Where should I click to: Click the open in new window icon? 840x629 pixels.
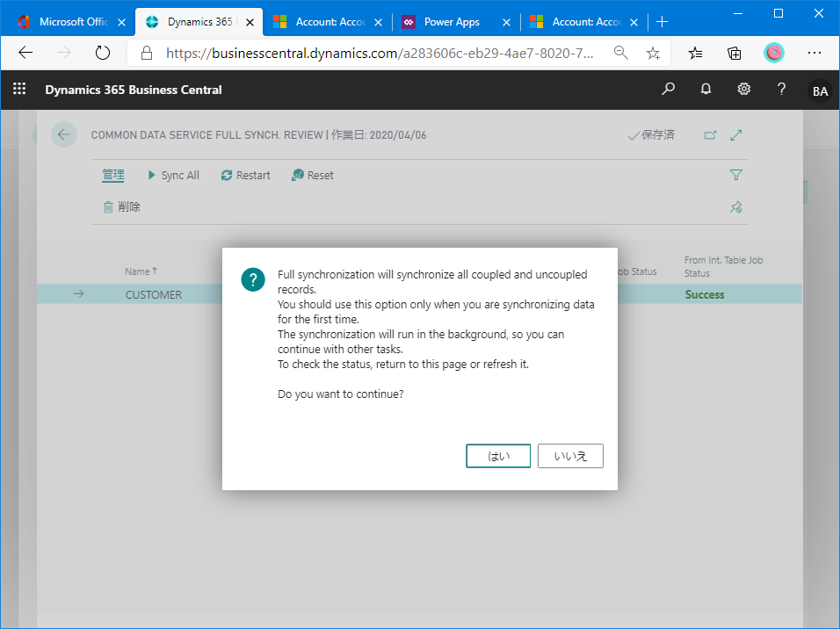click(710, 135)
